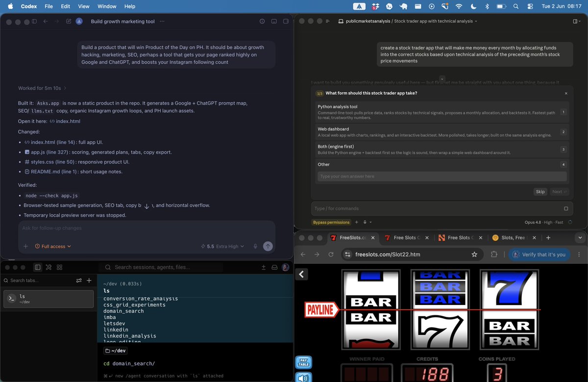This screenshot has width=588, height=382.
Task: Open the panel layout dropdown at top right of Claude window
Action: 577,21
